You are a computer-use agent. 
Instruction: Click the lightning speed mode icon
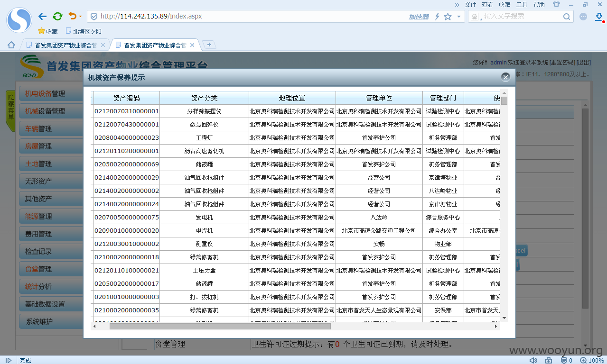coord(437,17)
